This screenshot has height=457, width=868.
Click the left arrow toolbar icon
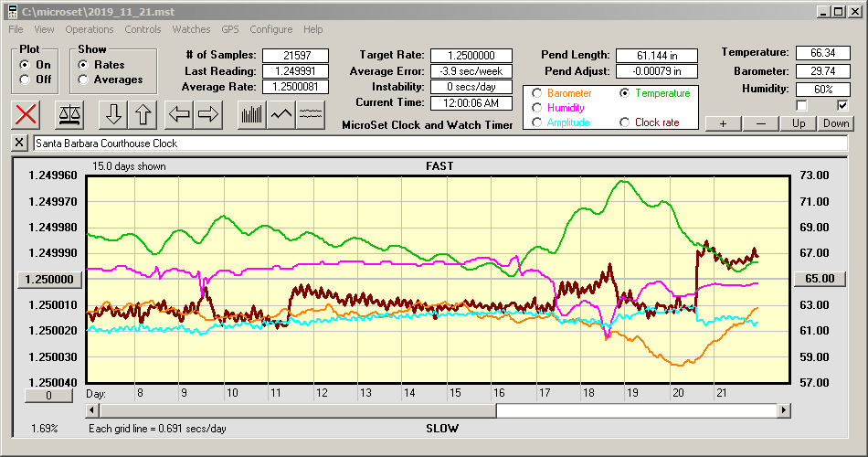(x=178, y=114)
